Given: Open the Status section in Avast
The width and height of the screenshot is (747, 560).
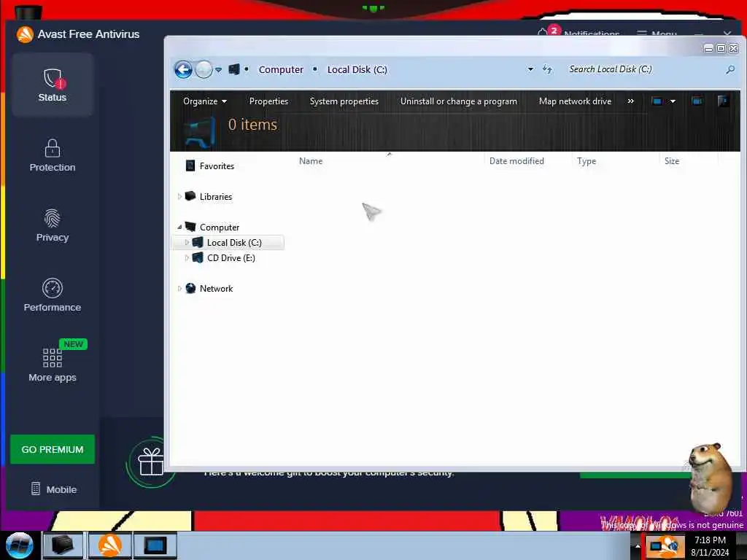Looking at the screenshot, I should pos(53,85).
